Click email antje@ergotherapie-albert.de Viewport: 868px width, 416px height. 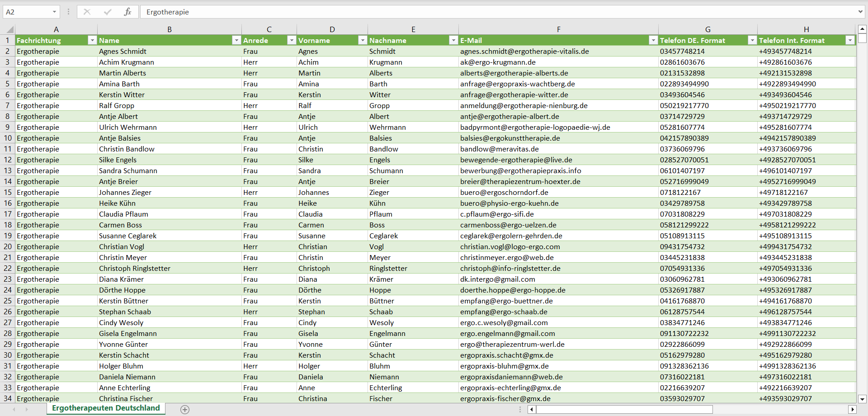[559, 116]
